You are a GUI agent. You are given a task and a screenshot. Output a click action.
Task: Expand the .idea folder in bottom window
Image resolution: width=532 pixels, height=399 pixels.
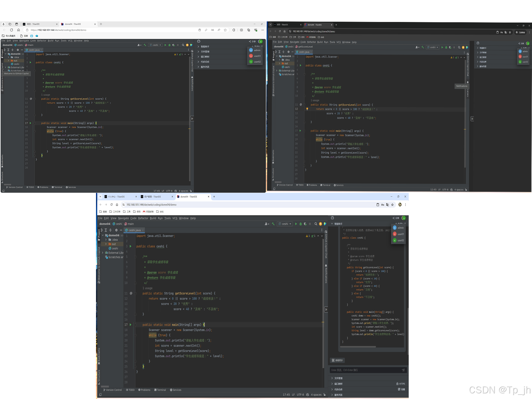[106, 240]
